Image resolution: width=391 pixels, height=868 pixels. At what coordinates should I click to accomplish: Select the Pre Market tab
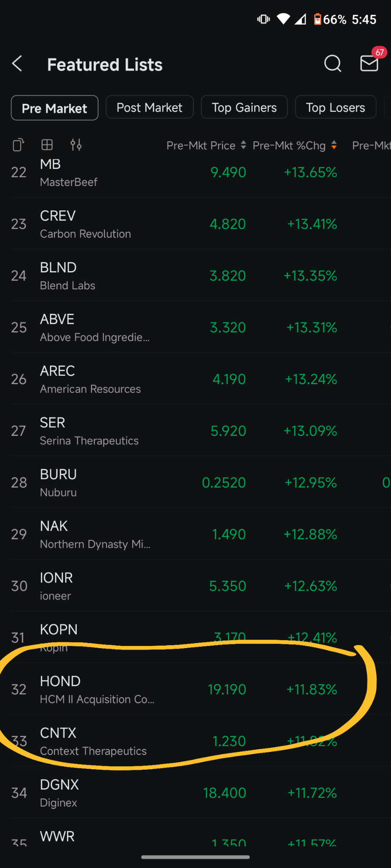55,108
